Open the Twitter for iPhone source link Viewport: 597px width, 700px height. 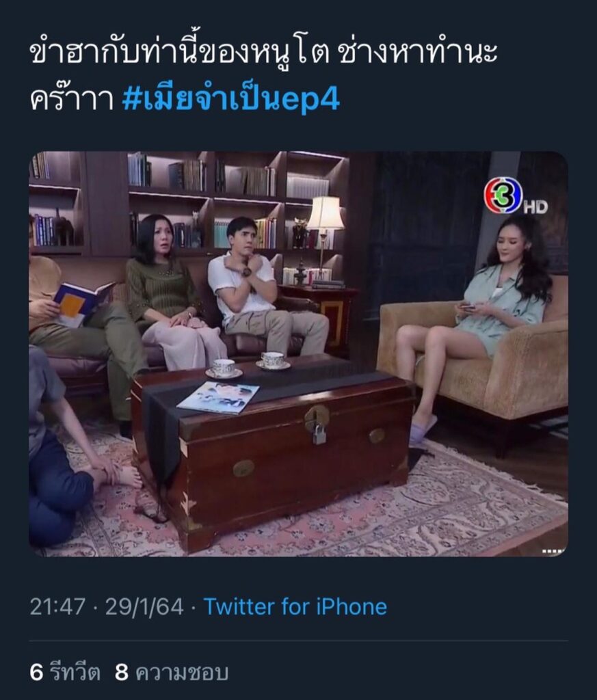(295, 607)
